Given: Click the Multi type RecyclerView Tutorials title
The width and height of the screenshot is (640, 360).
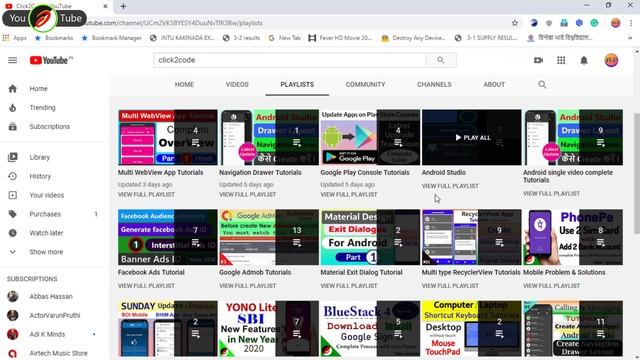Looking at the screenshot, I should pyautogui.click(x=471, y=272).
